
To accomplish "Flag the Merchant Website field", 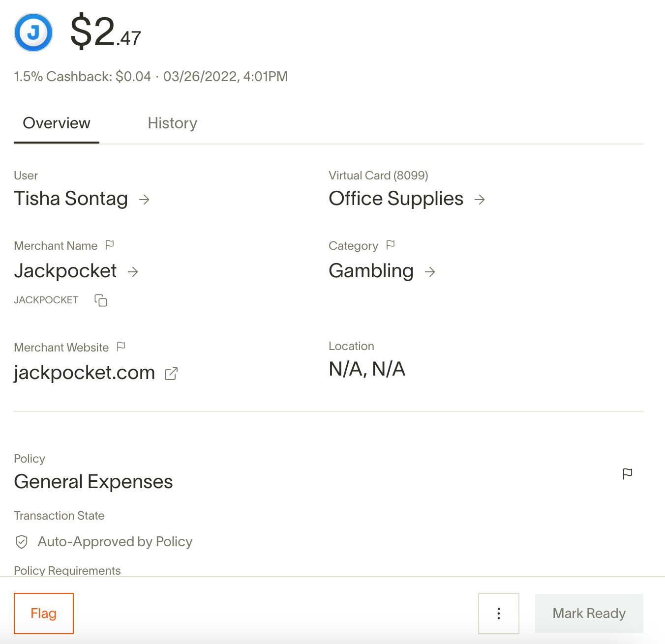I will pos(121,347).
